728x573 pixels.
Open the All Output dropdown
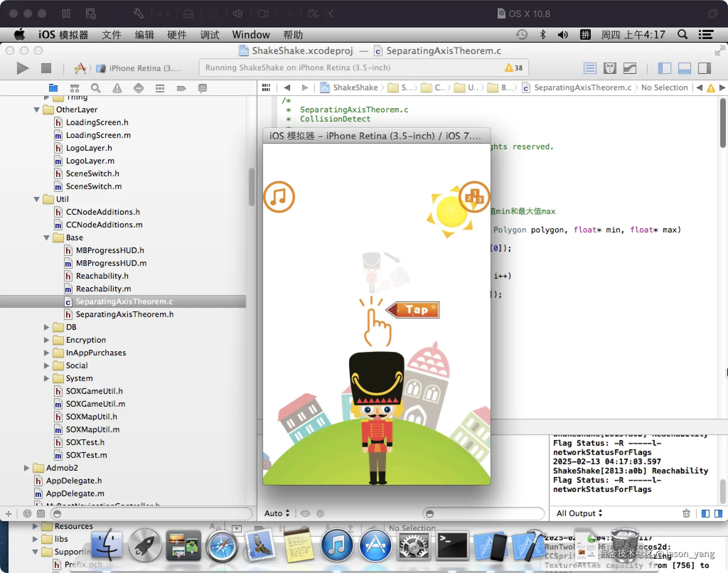(579, 513)
